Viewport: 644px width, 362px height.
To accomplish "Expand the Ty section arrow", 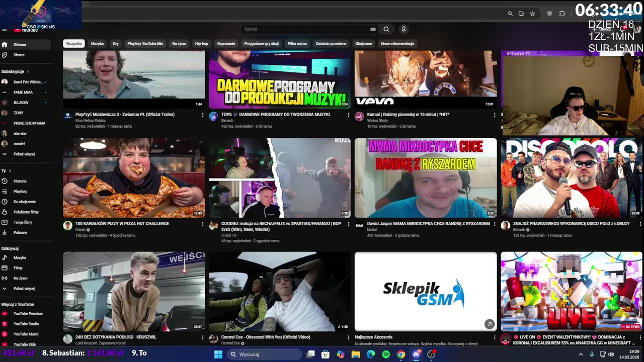I will coord(10,171).
